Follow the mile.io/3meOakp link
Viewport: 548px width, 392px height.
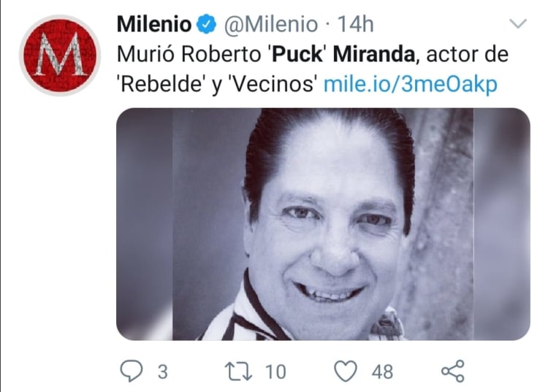pyautogui.click(x=410, y=84)
